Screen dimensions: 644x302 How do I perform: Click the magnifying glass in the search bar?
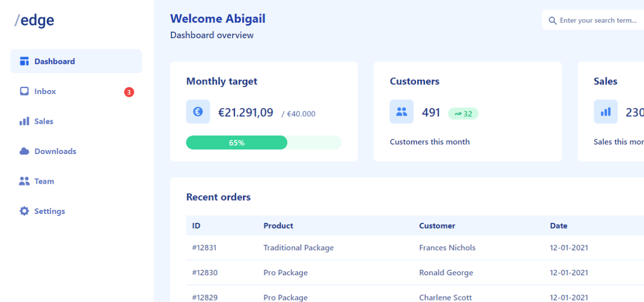(552, 20)
